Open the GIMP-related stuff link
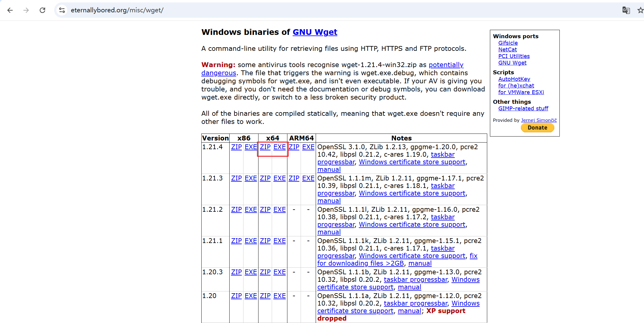Viewport: 644px width, 323px height. (x=523, y=108)
